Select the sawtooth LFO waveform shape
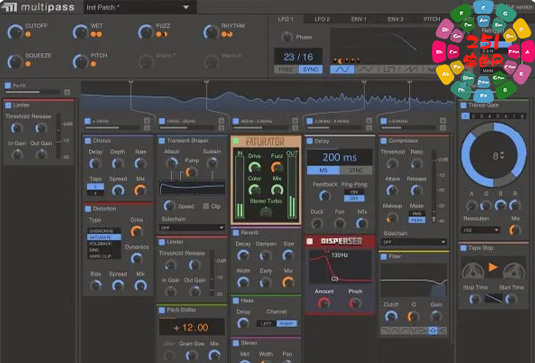Image resolution: width=535 pixels, height=363 pixels. pos(411,69)
